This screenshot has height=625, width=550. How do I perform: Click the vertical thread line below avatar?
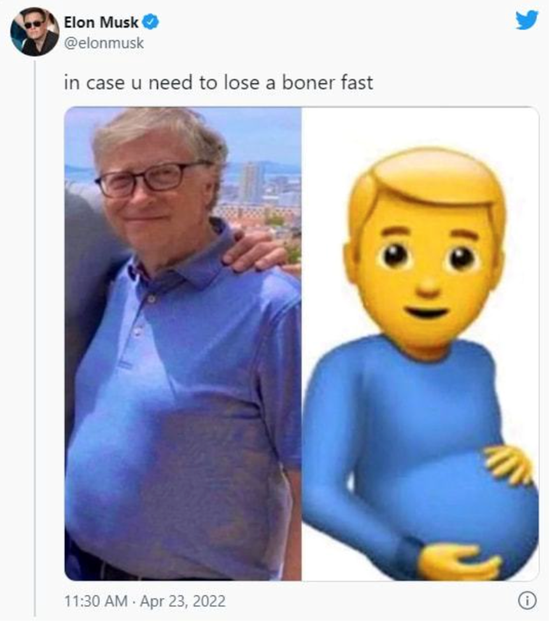click(35, 338)
